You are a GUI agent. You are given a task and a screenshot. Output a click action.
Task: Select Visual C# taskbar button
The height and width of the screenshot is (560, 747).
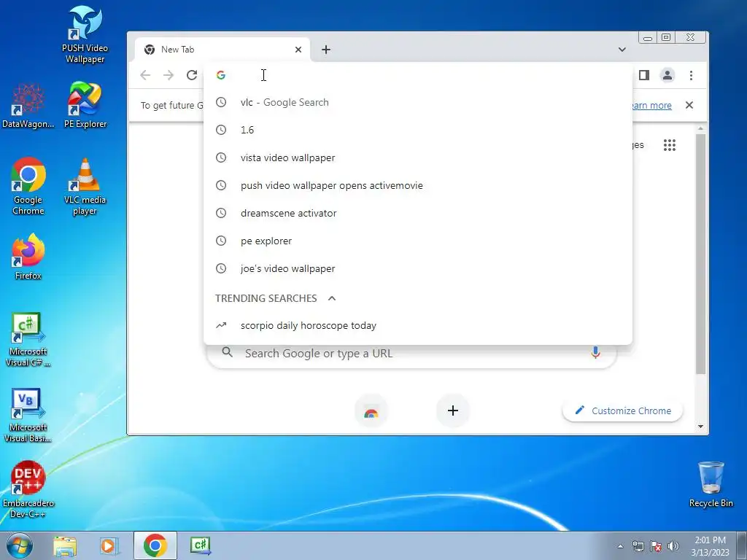(x=200, y=545)
